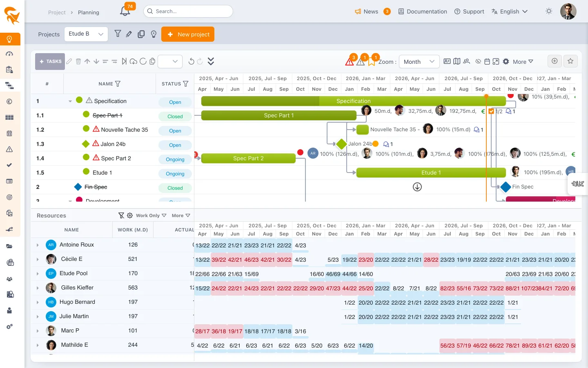
Task: Undo the last planning action
Action: (x=191, y=61)
